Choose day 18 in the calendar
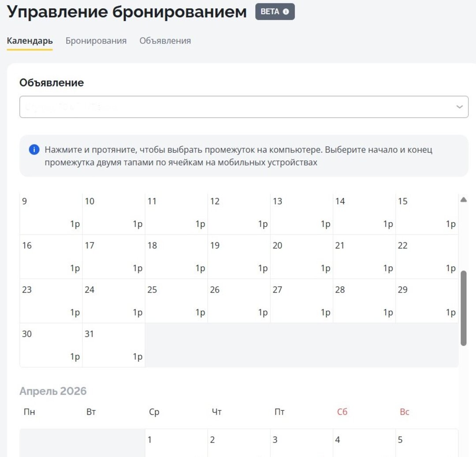Image resolution: width=476 pixels, height=457 pixels. click(x=176, y=257)
